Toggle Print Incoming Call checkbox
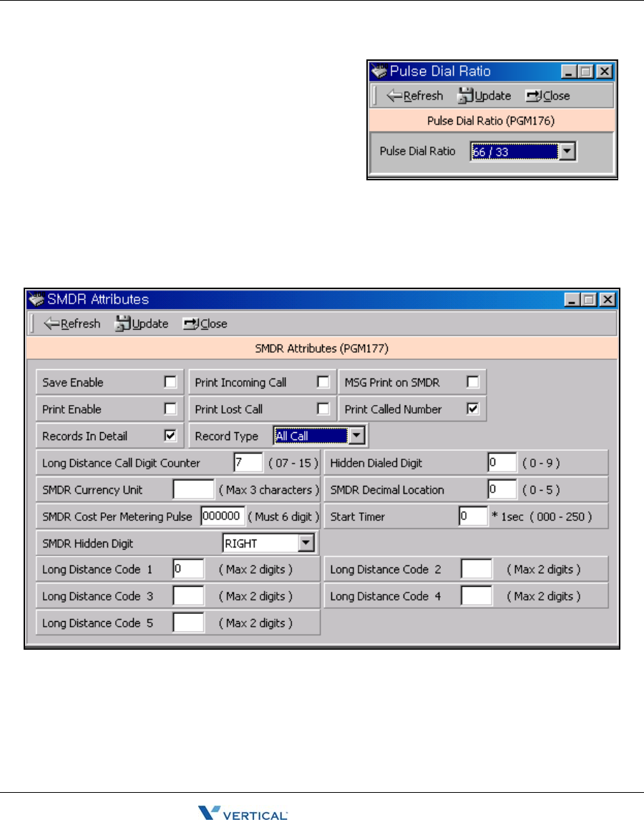The height and width of the screenshot is (820, 644). pyautogui.click(x=323, y=382)
